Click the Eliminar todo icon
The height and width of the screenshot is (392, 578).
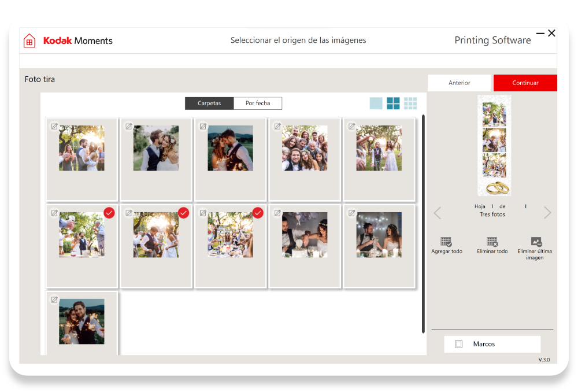point(492,242)
